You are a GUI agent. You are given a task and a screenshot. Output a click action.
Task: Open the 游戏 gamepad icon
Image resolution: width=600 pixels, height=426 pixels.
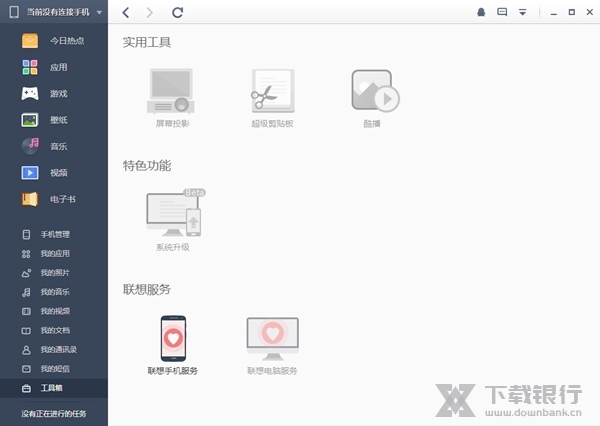click(30, 93)
